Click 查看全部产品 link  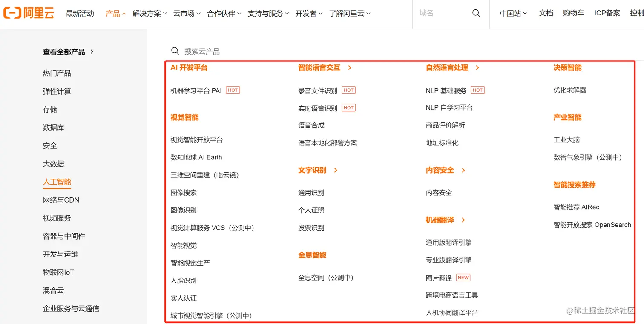[64, 52]
